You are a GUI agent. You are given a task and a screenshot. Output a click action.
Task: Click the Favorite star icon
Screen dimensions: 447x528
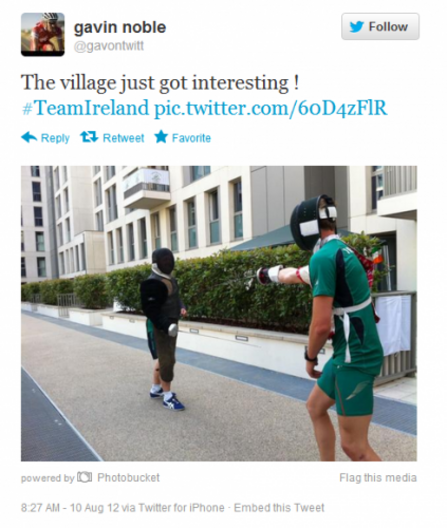[161, 137]
